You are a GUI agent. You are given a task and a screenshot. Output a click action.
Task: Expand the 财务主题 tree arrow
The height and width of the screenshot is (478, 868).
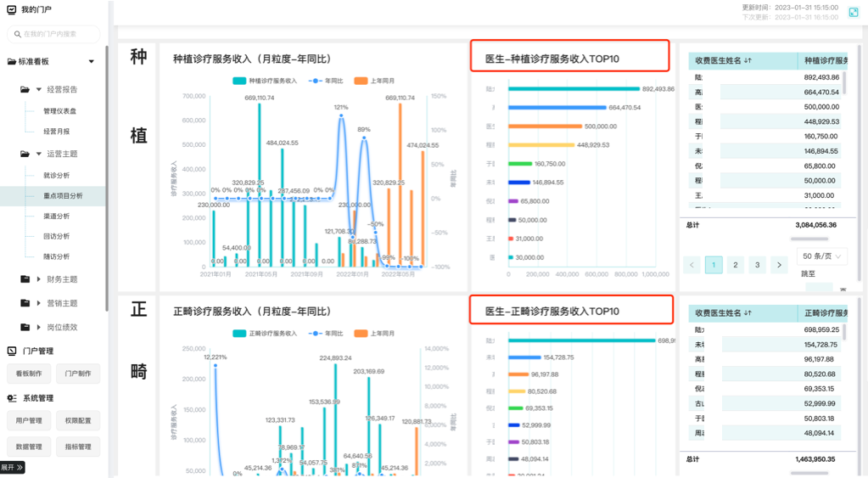tap(39, 279)
